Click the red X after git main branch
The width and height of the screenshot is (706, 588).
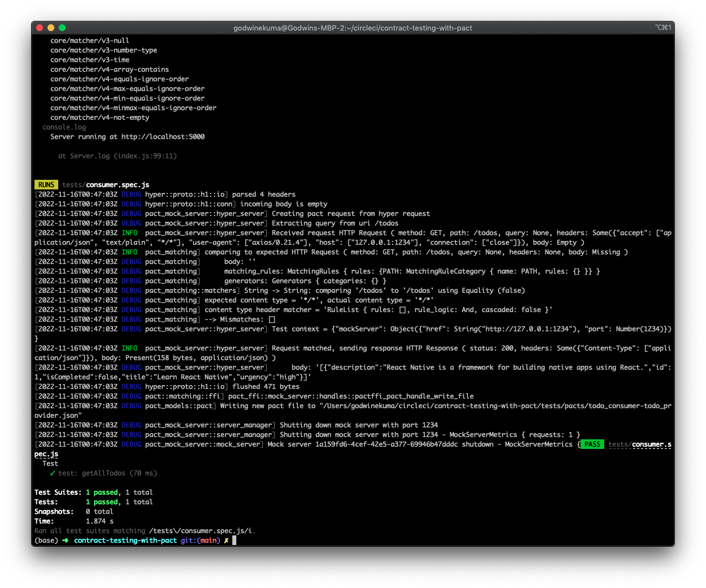tap(226, 540)
